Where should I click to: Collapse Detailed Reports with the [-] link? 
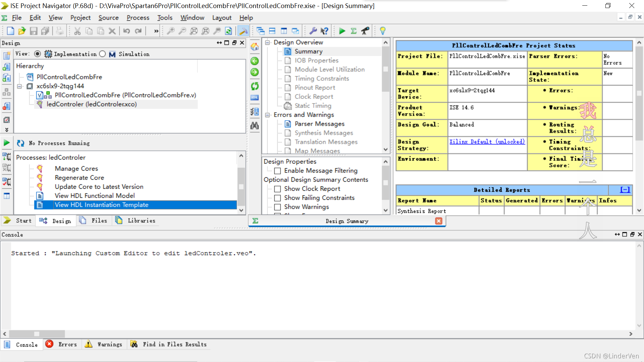[625, 190]
